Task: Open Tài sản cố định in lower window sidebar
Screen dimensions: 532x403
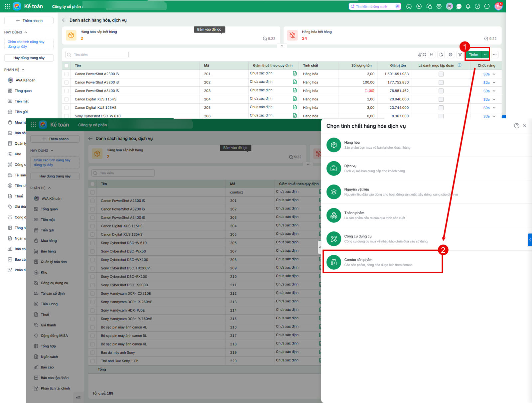Action: (49, 294)
